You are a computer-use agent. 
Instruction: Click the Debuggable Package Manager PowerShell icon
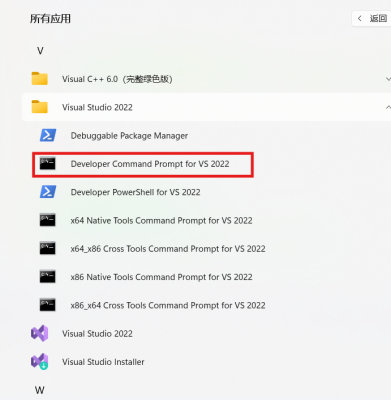[48, 135]
